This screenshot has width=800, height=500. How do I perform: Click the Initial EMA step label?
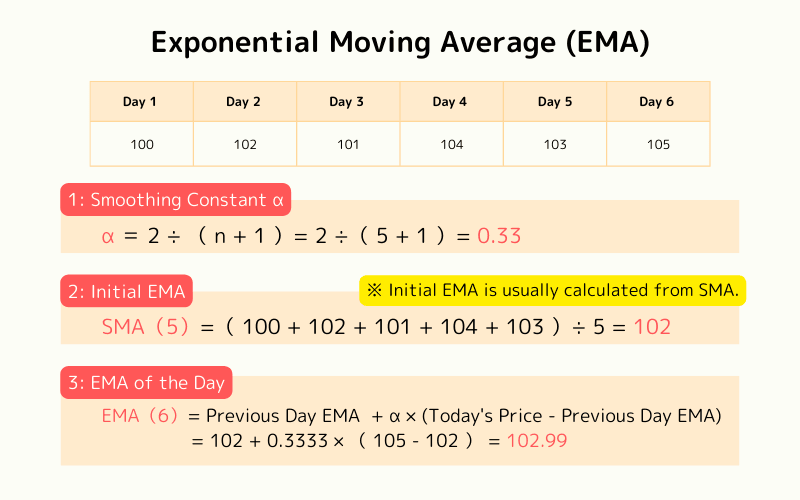pos(128,292)
